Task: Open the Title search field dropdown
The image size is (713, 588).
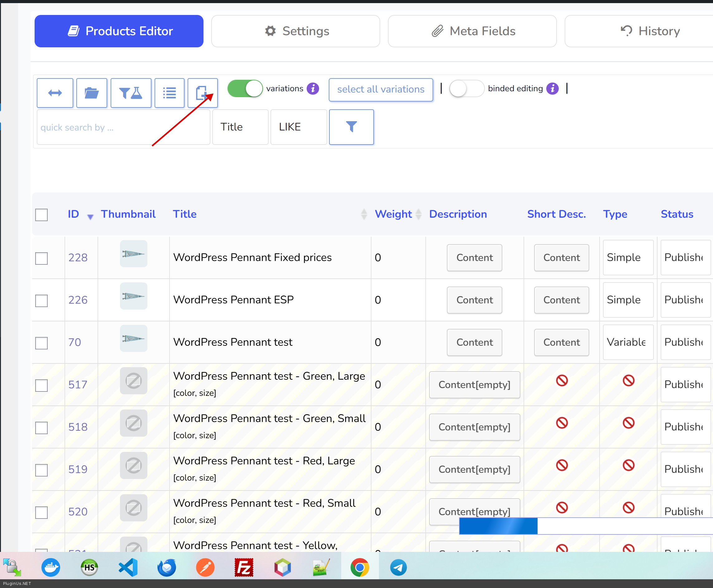Action: pos(240,127)
